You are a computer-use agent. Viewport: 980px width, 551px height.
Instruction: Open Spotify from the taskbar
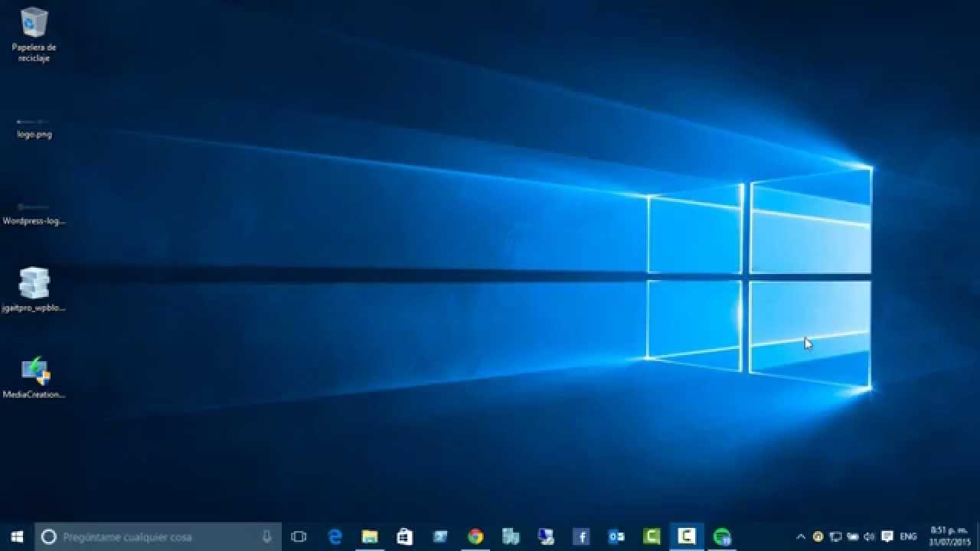[722, 536]
